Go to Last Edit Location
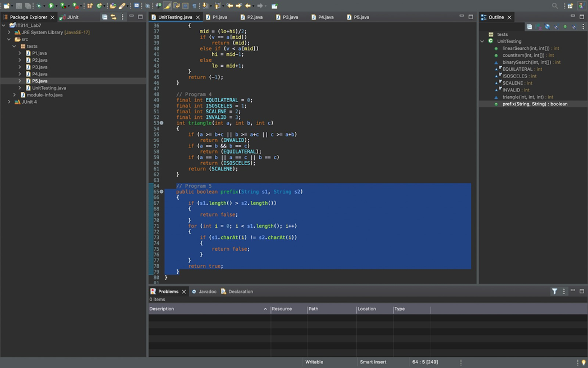This screenshot has width=588, height=368. 229,6
